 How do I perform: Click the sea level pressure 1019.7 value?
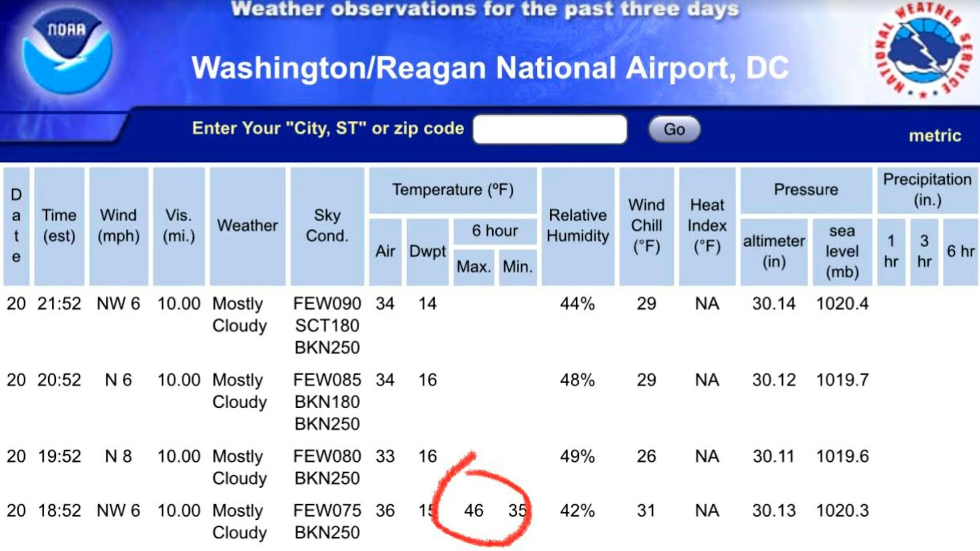pyautogui.click(x=842, y=380)
